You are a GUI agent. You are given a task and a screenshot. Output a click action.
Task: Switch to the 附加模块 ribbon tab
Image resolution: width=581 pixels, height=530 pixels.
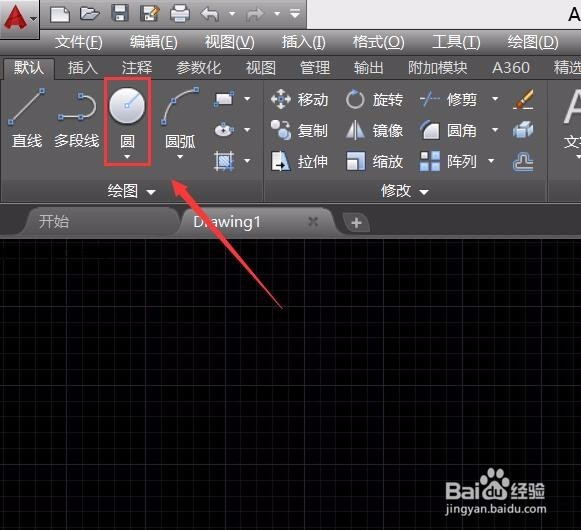pos(438,68)
